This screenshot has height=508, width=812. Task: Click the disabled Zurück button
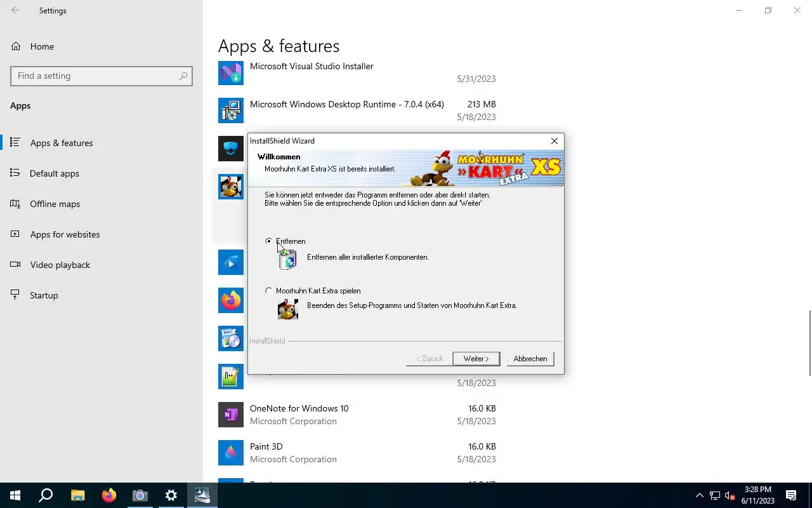pyautogui.click(x=429, y=359)
